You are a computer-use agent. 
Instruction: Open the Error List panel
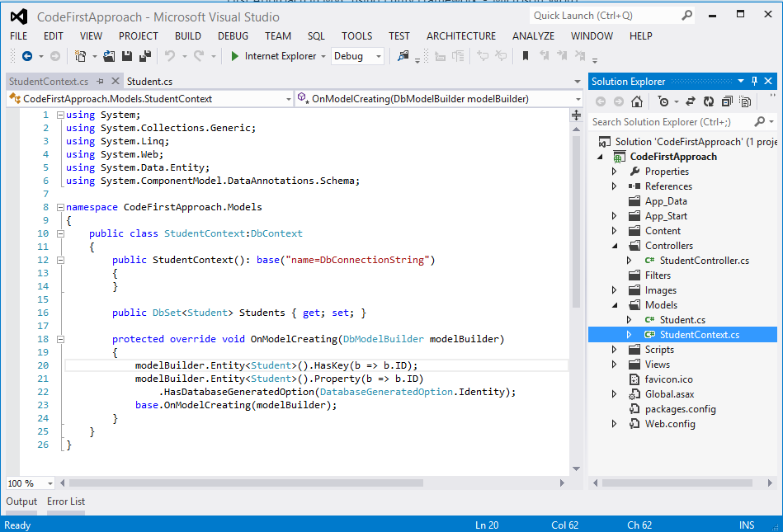click(66, 501)
